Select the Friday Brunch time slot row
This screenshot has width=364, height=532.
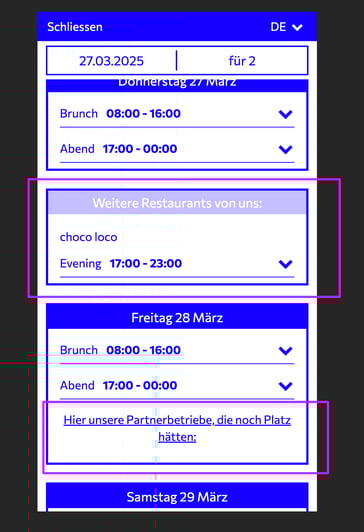tap(177, 350)
